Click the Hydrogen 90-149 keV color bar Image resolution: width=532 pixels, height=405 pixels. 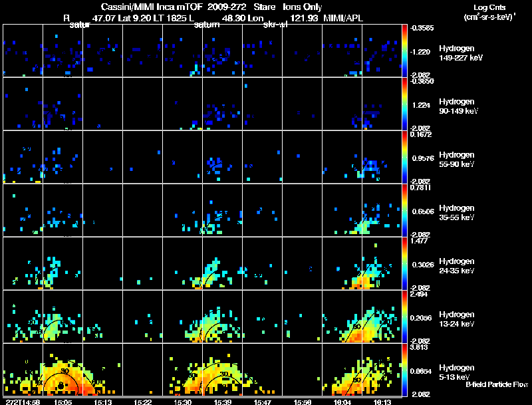click(x=404, y=104)
